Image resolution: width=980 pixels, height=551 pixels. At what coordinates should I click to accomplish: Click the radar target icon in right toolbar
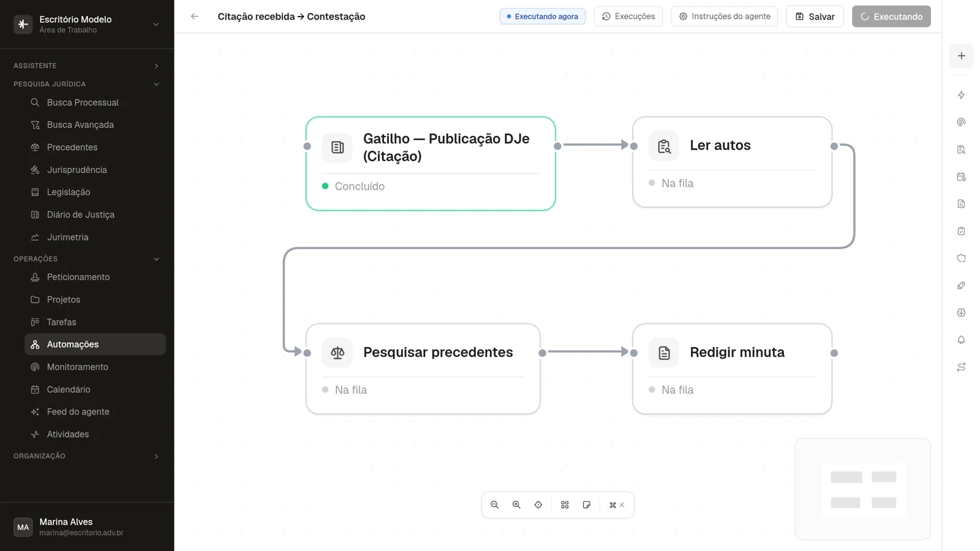click(x=962, y=122)
